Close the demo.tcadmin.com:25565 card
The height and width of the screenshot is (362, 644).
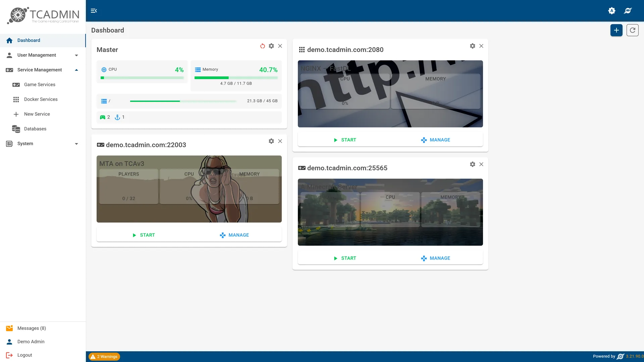coord(481,164)
